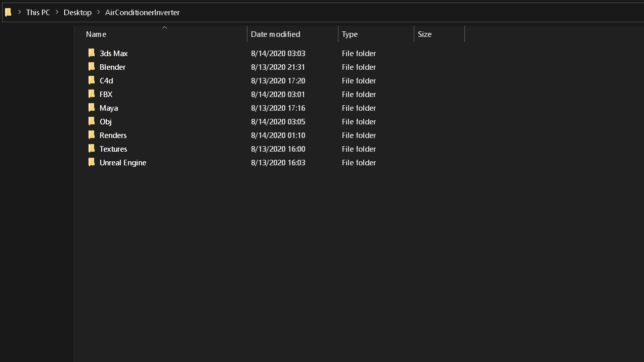This screenshot has width=644, height=362.
Task: Go to This PC in breadcrumb
Action: (38, 12)
